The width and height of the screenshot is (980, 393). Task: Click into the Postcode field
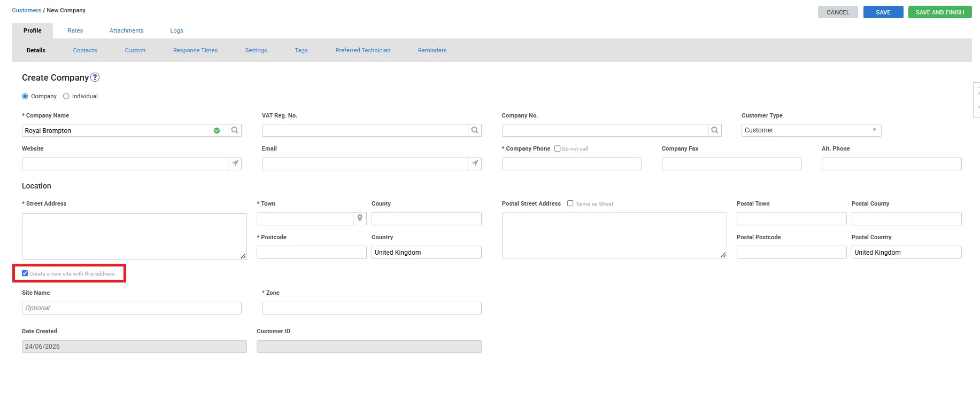[x=311, y=252]
